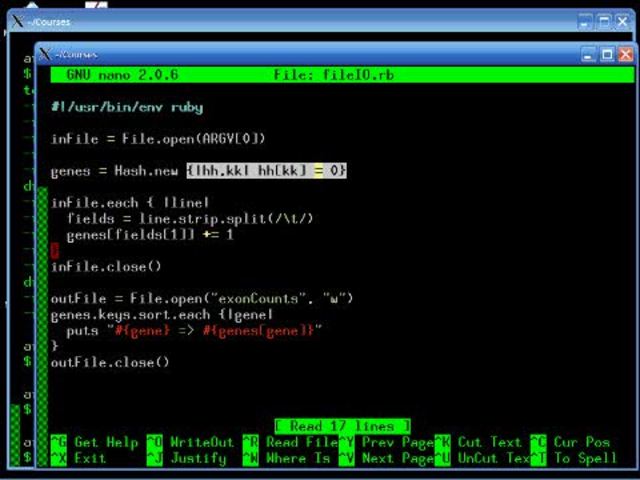Viewport: 640px width, 480px height.
Task: Click the front Courses window title bar text
Action: point(76,54)
